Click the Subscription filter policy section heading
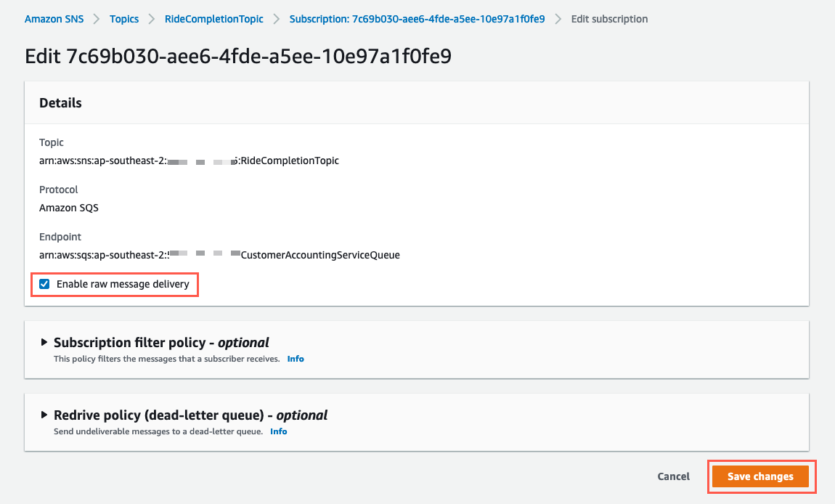The width and height of the screenshot is (835, 504). point(161,343)
